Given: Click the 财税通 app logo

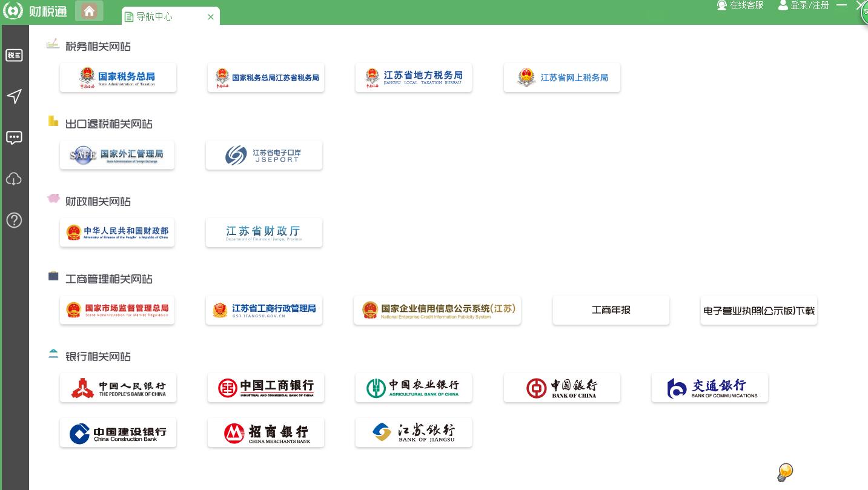Looking at the screenshot, I should pos(35,11).
